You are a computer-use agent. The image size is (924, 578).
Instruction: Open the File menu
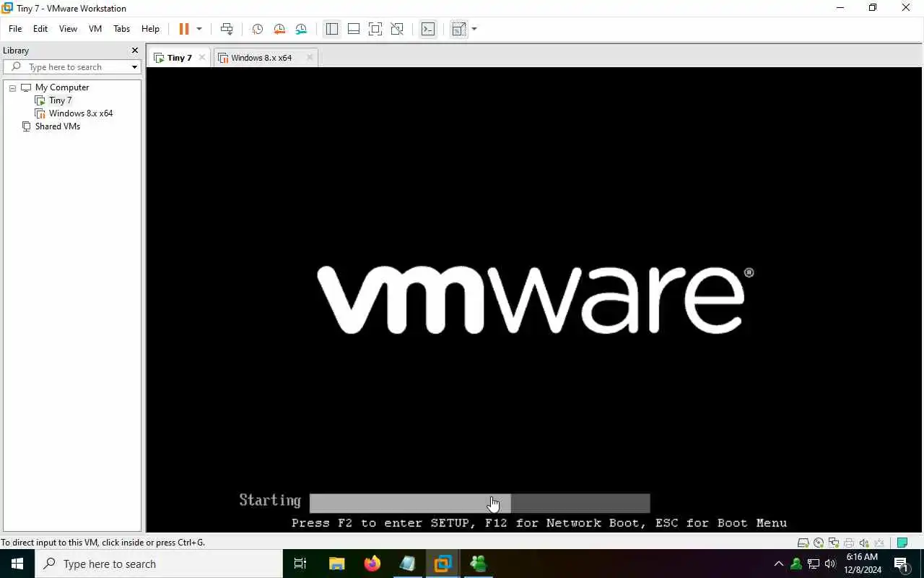(x=15, y=29)
